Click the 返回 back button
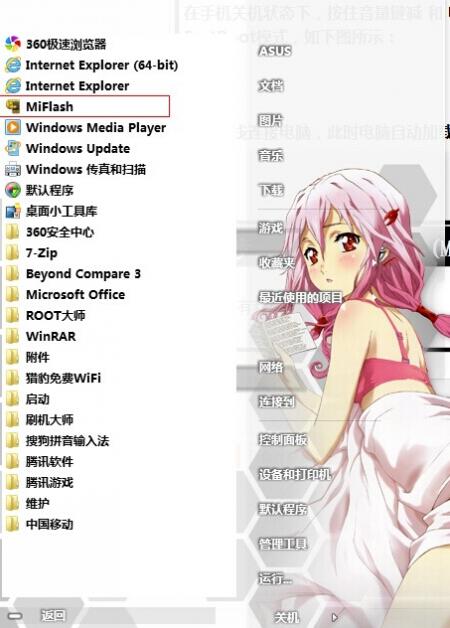Screen dimensions: 450x628 click(53, 615)
